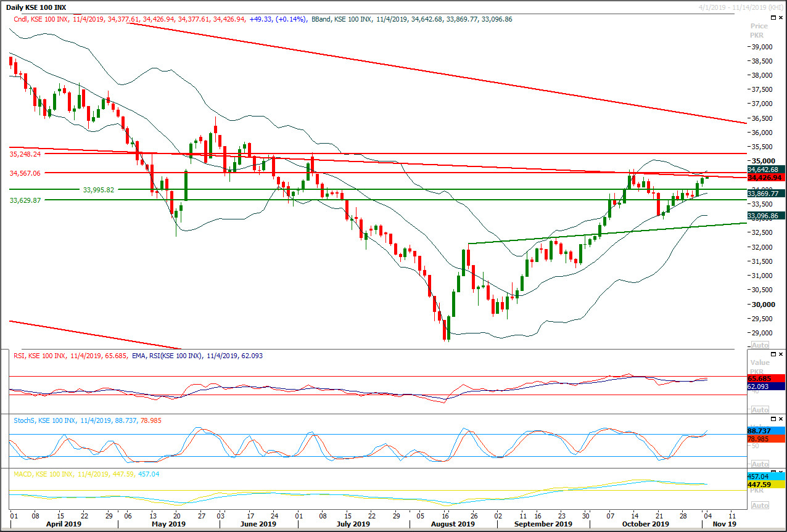Image resolution: width=787 pixels, height=532 pixels.
Task: Click the 39,000 price axis label
Action: (x=762, y=47)
